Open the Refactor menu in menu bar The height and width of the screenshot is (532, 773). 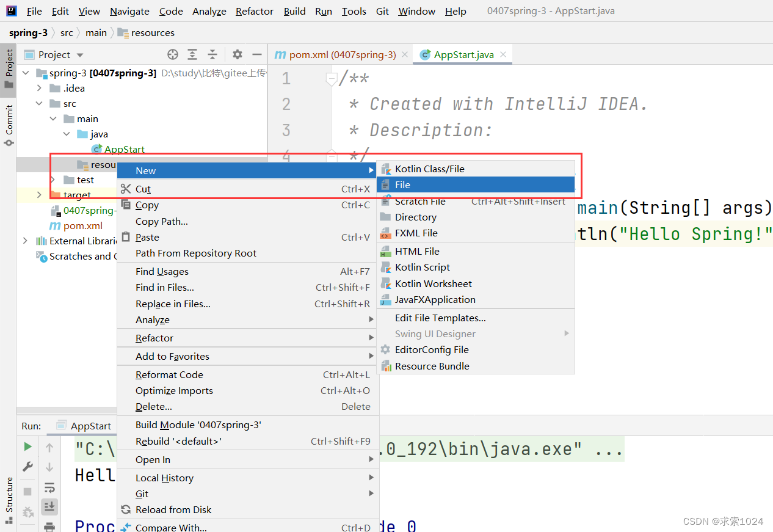tap(255, 11)
